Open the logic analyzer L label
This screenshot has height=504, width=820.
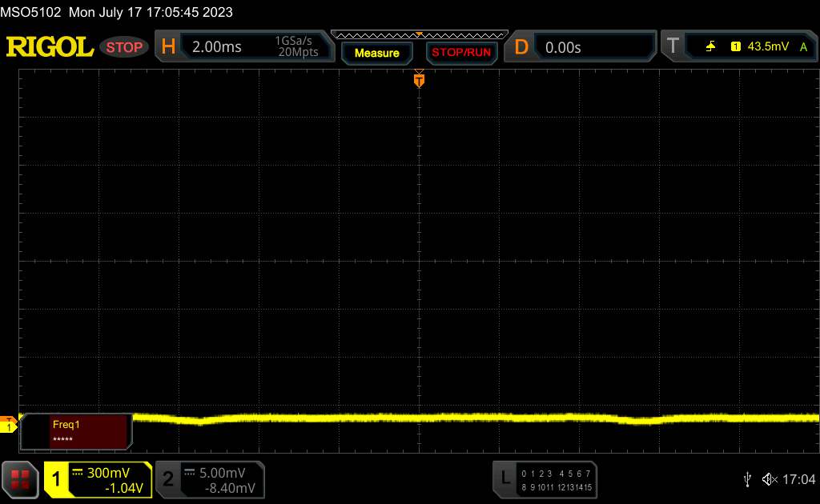(x=504, y=478)
